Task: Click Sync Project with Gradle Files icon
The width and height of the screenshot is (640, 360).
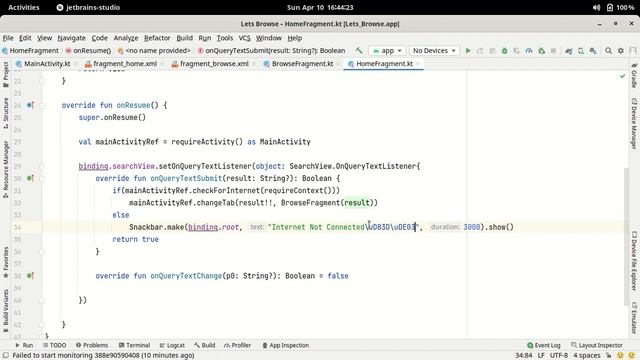Action: pos(568,51)
